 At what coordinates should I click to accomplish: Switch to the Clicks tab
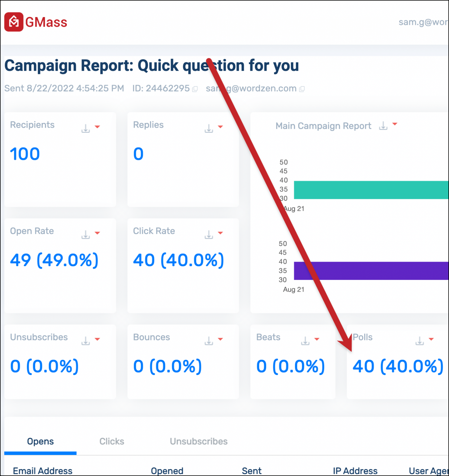112,441
